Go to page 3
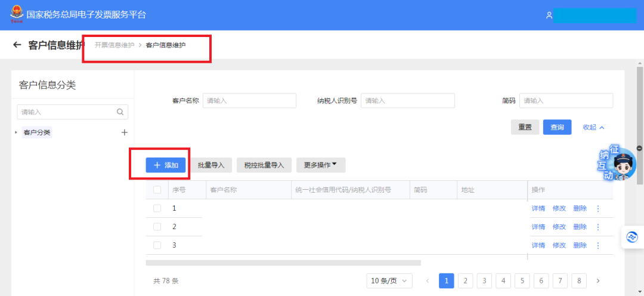 (x=484, y=281)
